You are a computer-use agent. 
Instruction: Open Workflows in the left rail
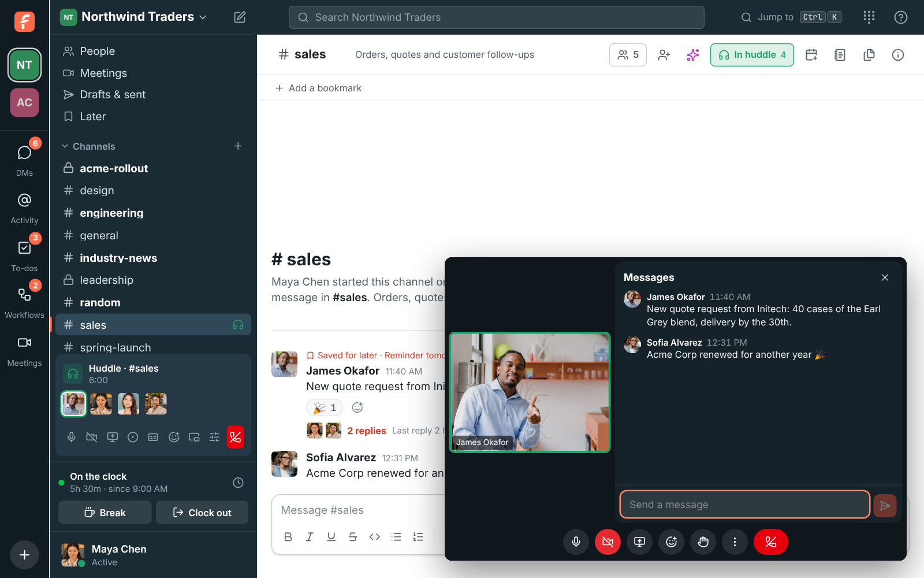[x=24, y=301]
